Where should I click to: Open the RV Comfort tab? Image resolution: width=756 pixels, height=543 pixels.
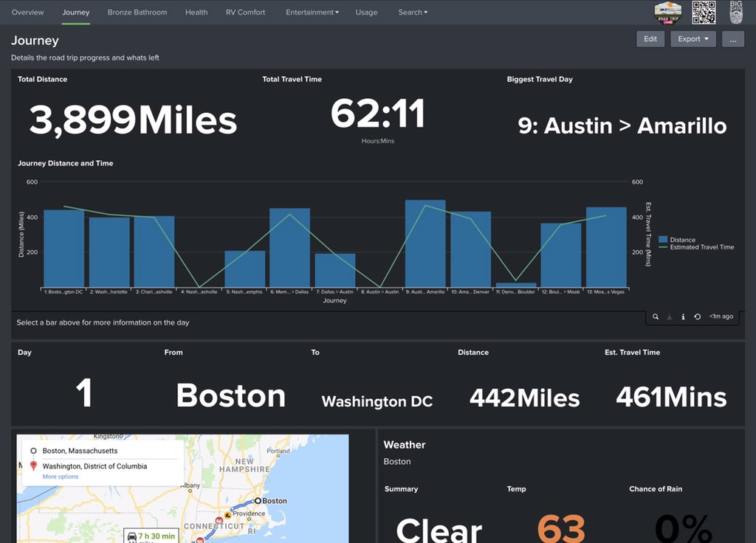pyautogui.click(x=245, y=12)
